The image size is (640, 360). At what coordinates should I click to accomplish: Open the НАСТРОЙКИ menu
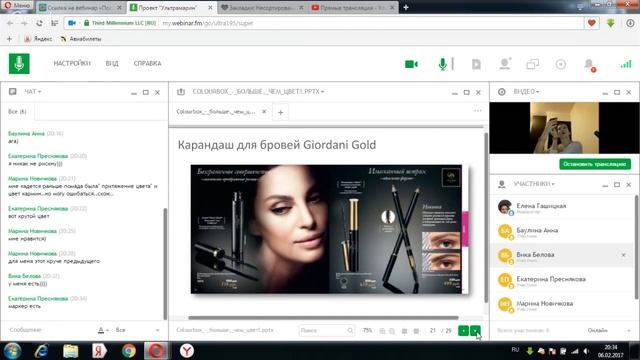72,63
